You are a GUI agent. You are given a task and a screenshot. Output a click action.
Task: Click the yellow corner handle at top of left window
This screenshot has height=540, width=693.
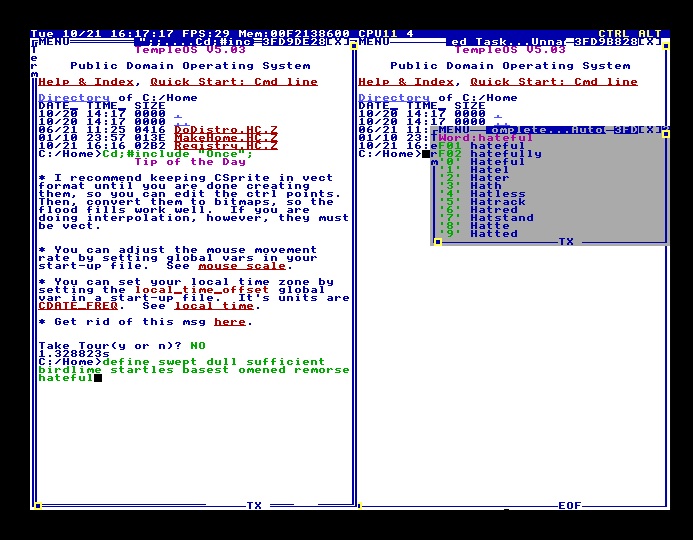tap(354, 46)
